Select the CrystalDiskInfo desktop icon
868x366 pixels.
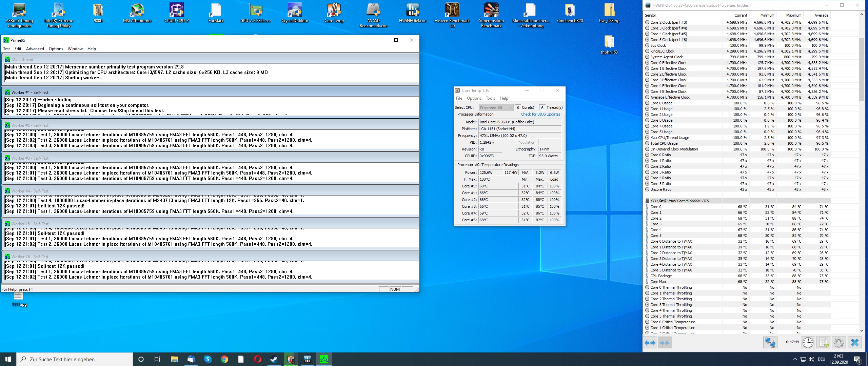295,14
